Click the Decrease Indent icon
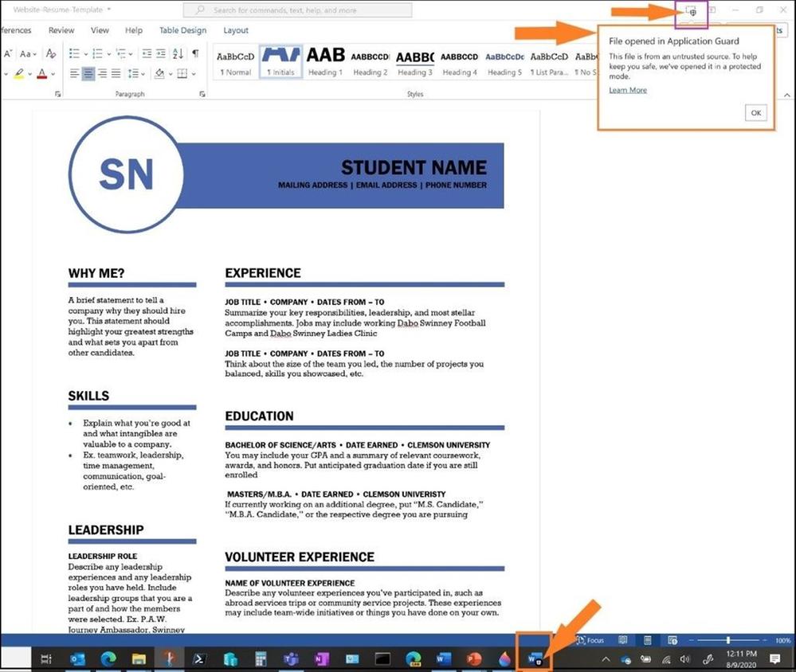Viewport: 796px width, 672px height. click(x=147, y=53)
